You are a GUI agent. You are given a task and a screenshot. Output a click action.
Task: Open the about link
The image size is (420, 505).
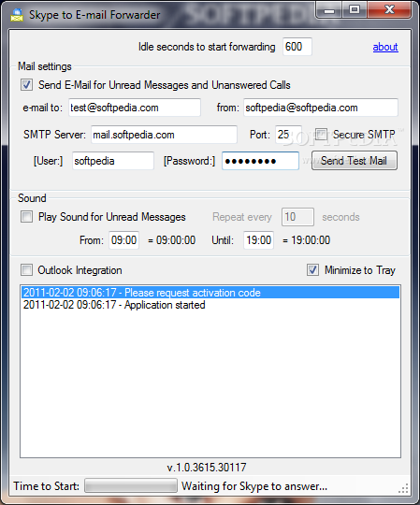click(x=385, y=47)
